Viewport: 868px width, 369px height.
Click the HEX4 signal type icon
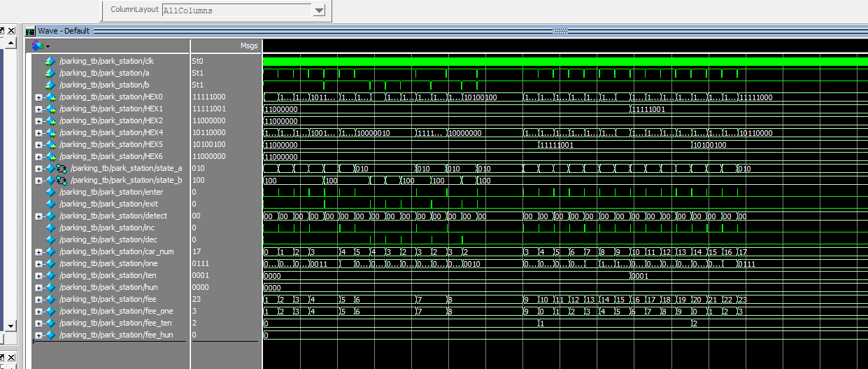(x=50, y=133)
